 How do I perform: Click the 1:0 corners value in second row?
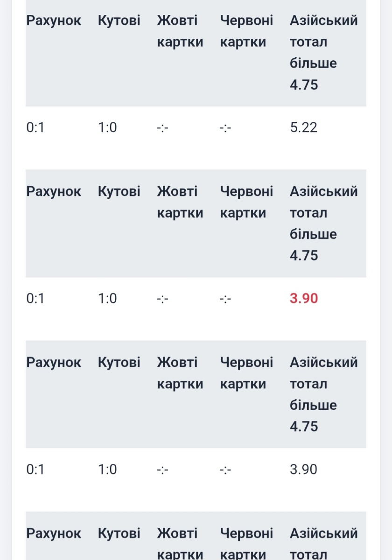coord(107,298)
